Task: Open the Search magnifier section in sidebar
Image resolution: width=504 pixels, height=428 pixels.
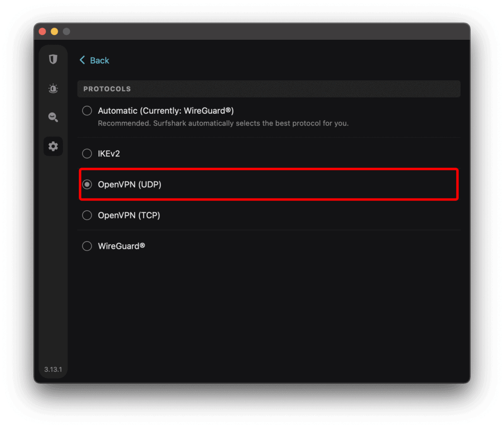Action: (x=53, y=117)
